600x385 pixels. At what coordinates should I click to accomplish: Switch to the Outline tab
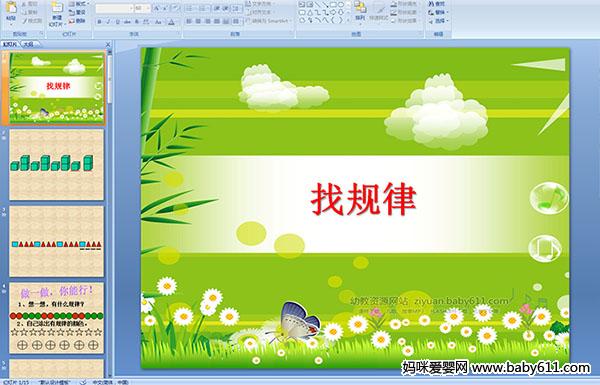point(29,44)
